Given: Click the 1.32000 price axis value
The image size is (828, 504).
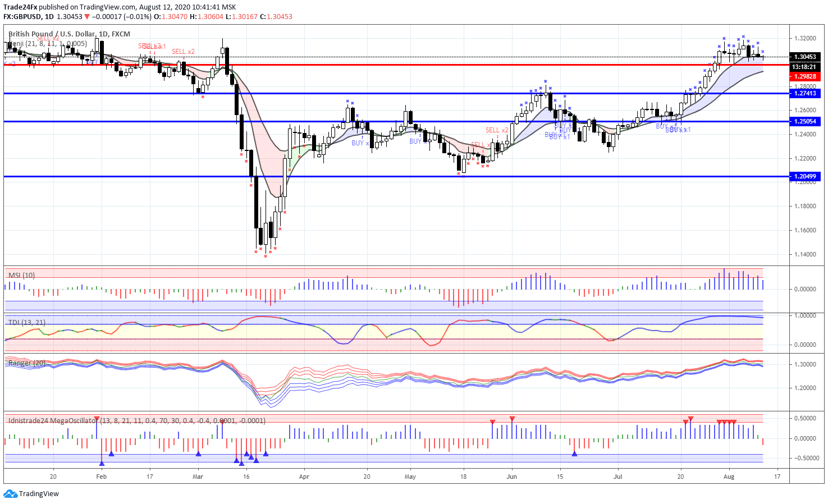Looking at the screenshot, I should point(805,39).
